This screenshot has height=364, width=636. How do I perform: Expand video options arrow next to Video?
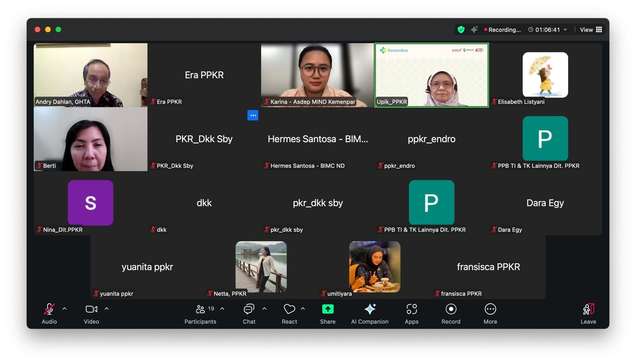[x=107, y=309]
